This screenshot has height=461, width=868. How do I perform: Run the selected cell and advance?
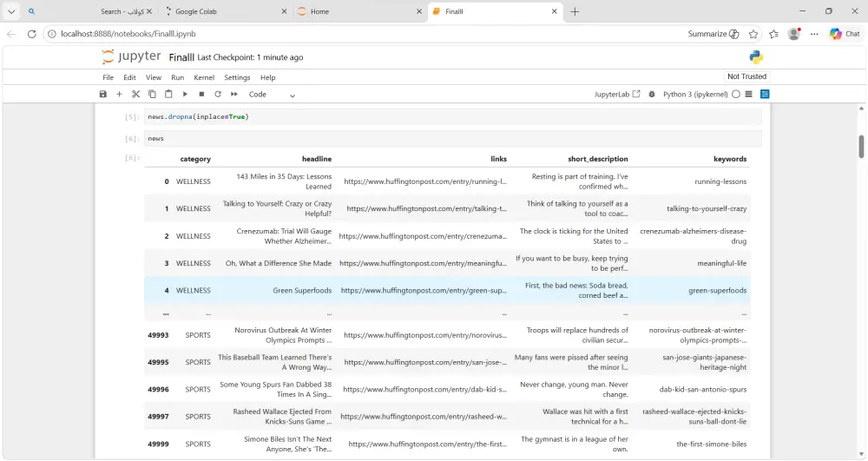[x=185, y=94]
